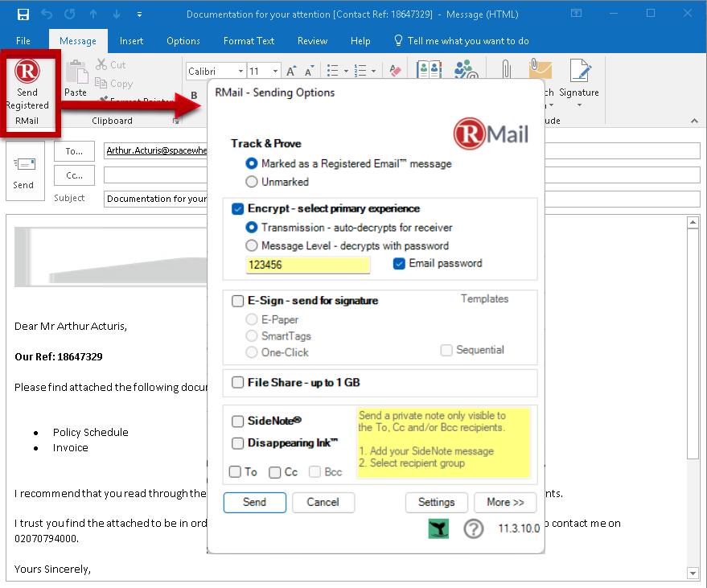Click the Address Book icon
The width and height of the screenshot is (707, 588).
pos(430,69)
